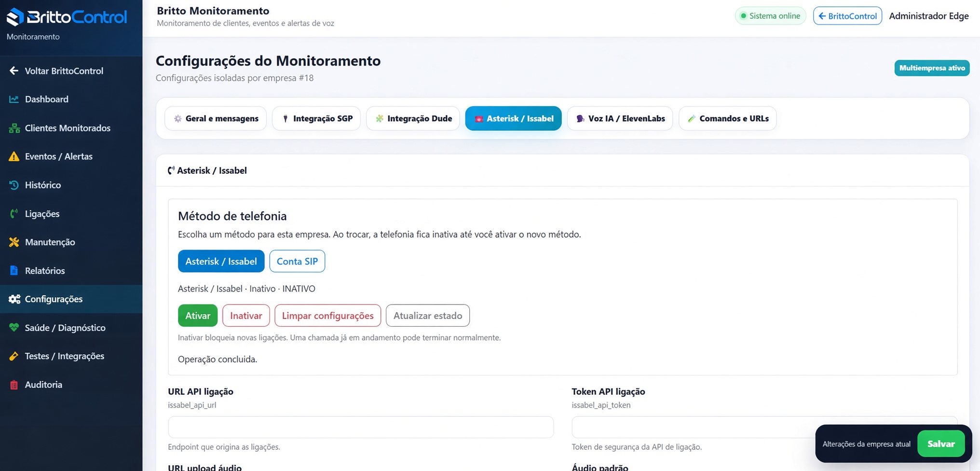Go to Clientes Monitorados page
The image size is (980, 471).
point(71,128)
